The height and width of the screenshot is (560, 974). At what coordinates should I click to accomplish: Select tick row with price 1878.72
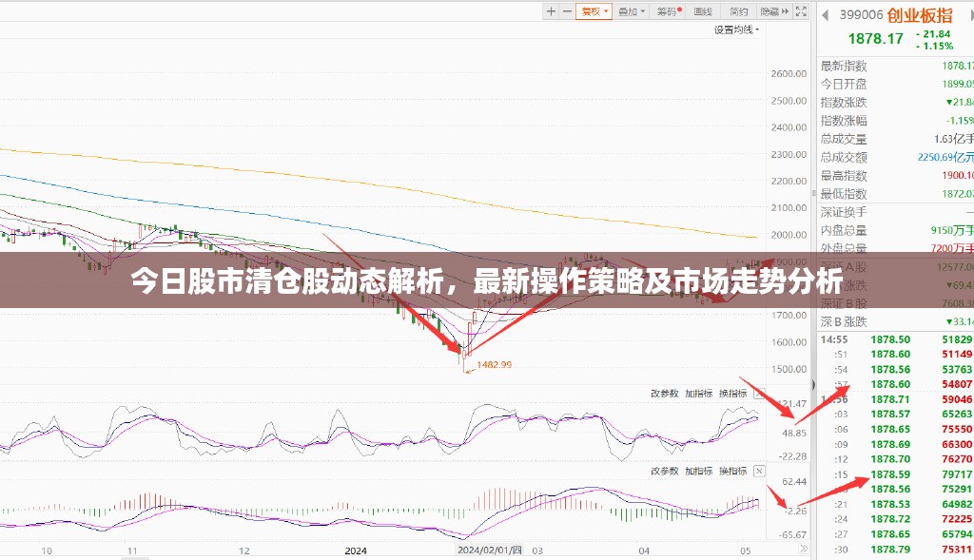pos(896,519)
